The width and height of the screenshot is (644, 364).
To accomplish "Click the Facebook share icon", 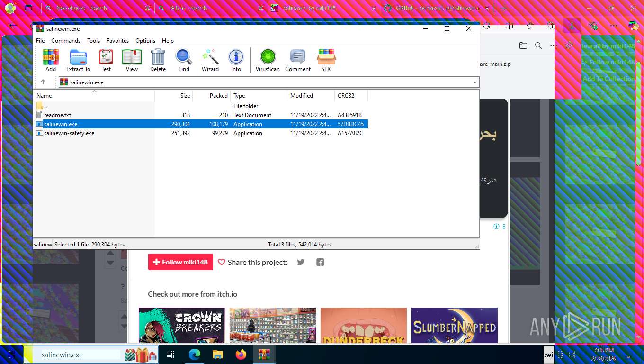I will click(320, 262).
